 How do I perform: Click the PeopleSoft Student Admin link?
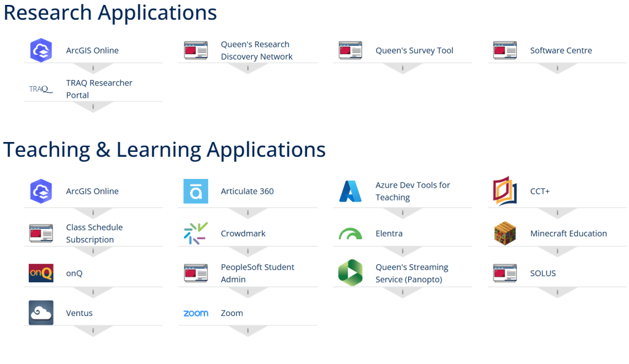(x=257, y=273)
